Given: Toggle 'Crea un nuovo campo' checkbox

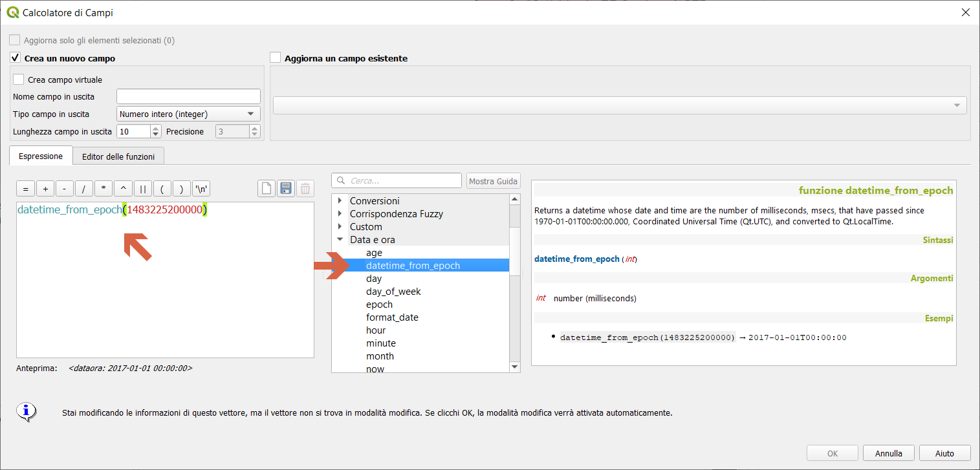Looking at the screenshot, I should [16, 58].
